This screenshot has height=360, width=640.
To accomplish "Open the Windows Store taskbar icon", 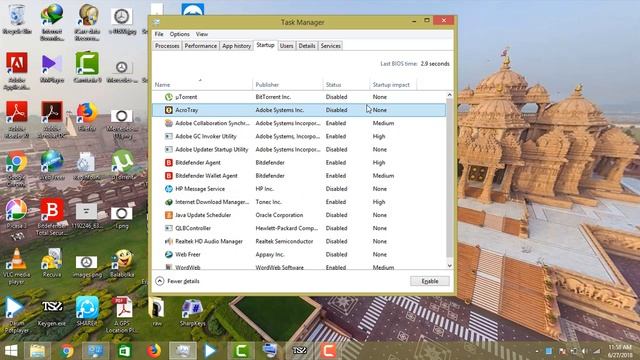I will (x=124, y=351).
